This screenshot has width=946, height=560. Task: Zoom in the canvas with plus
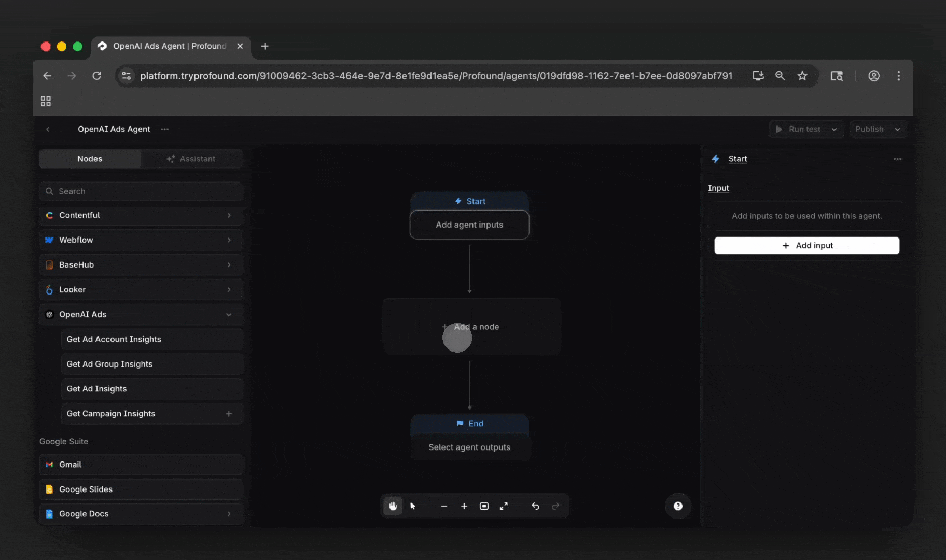tap(464, 506)
